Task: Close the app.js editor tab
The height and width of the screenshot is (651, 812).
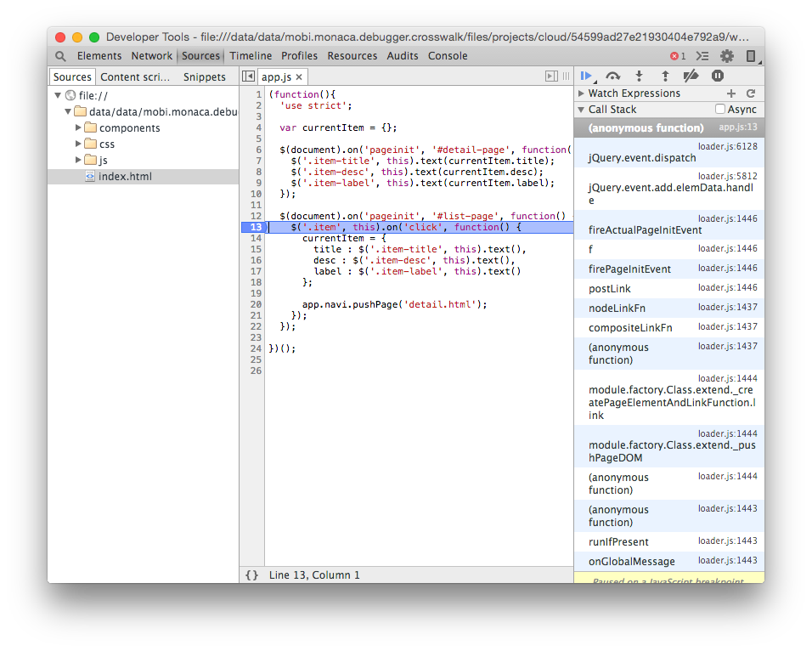Action: point(299,77)
